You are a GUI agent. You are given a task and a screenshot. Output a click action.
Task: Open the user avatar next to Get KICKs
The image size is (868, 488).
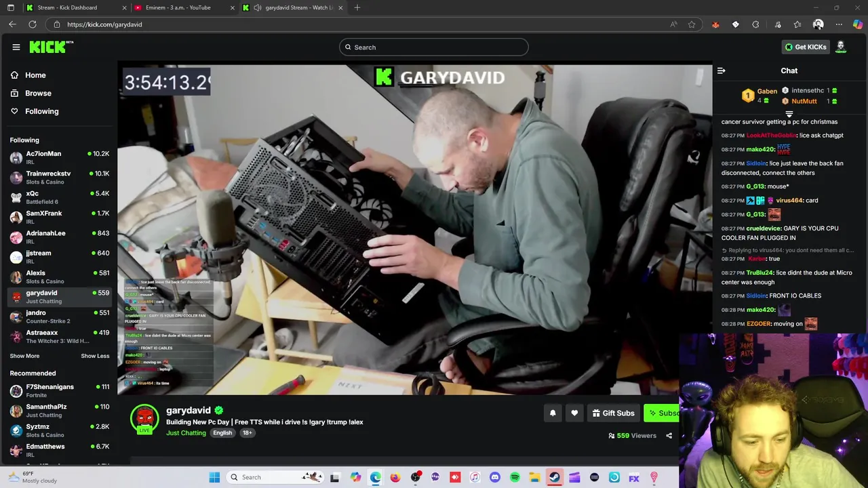pos(841,47)
